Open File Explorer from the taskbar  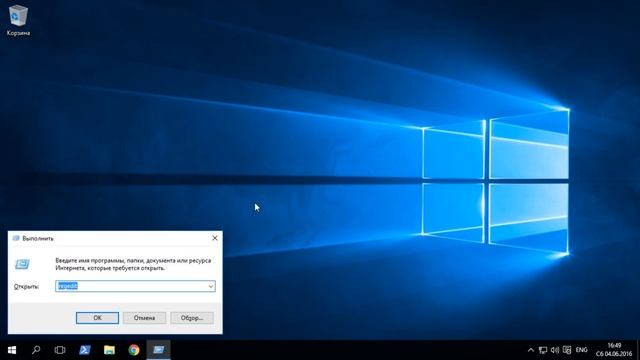pyautogui.click(x=109, y=350)
